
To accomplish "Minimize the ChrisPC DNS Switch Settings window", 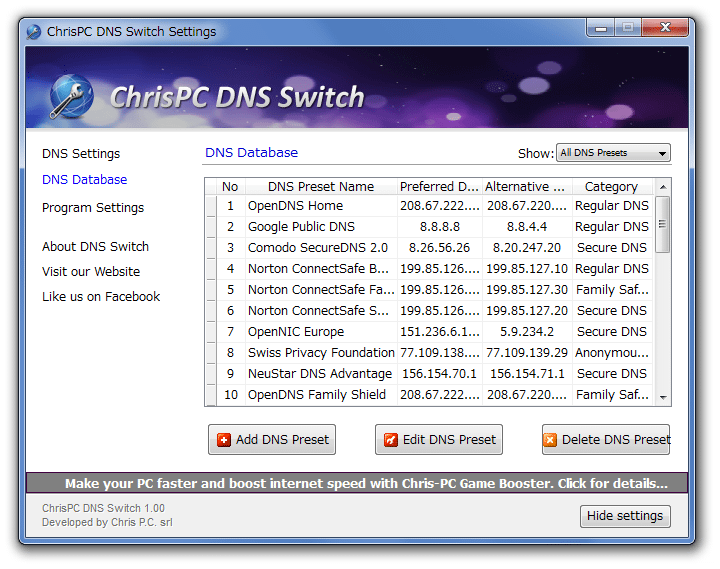I will [x=601, y=28].
